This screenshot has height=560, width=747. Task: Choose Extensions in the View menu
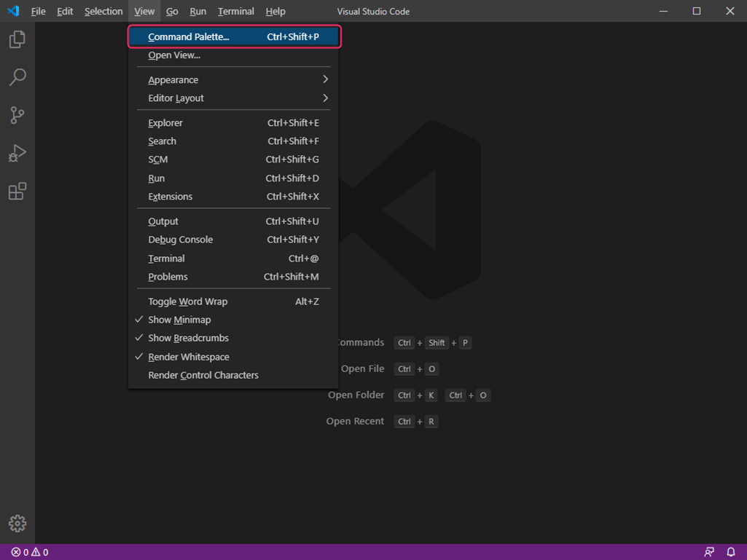coord(233,197)
